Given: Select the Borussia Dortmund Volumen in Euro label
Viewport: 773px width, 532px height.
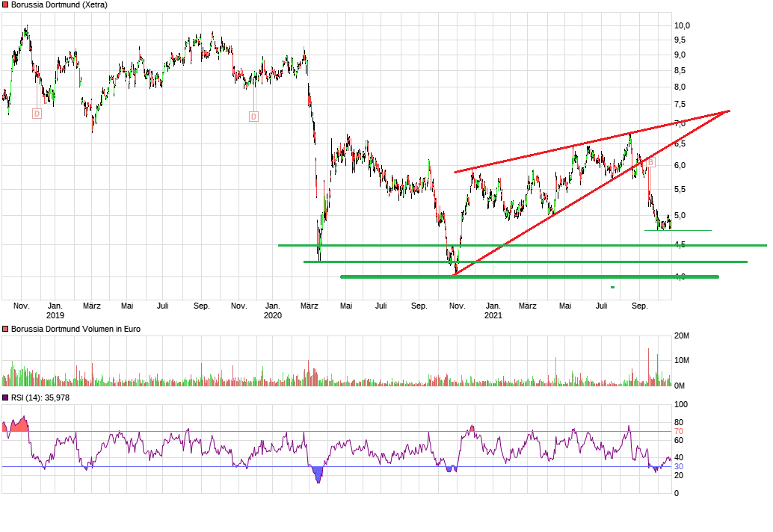Looking at the screenshot, I should (x=76, y=329).
